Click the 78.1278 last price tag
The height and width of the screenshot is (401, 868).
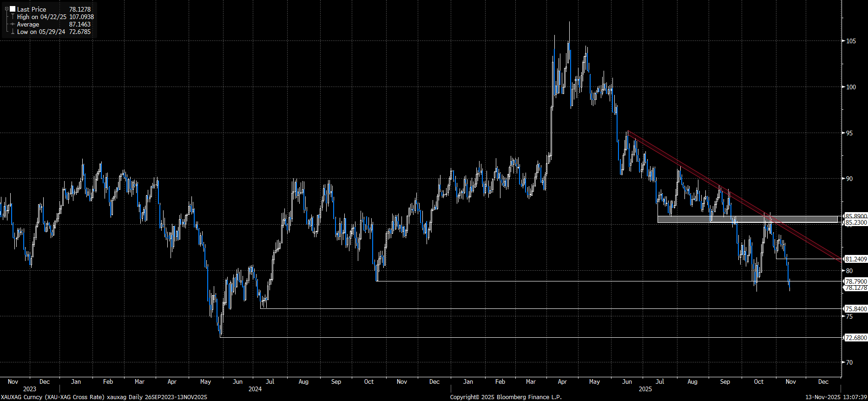click(855, 288)
